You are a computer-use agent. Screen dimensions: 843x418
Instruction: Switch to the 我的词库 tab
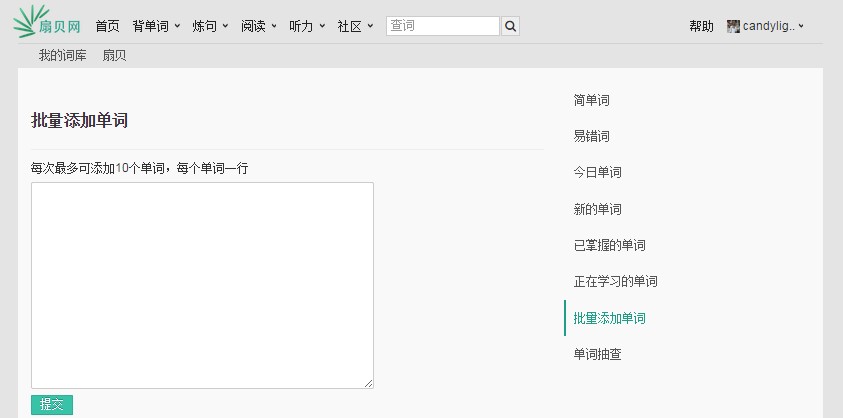pyautogui.click(x=63, y=56)
